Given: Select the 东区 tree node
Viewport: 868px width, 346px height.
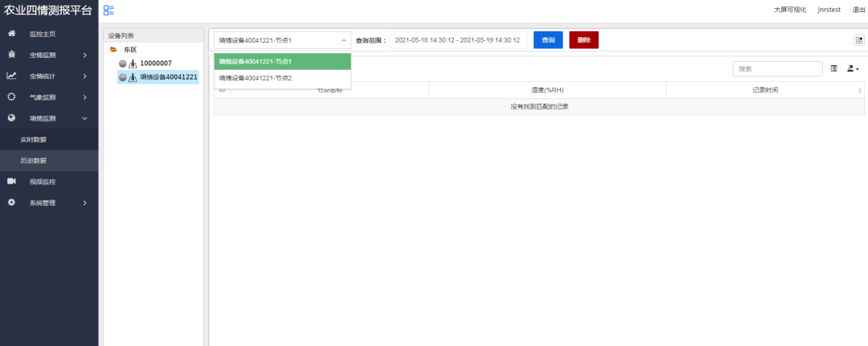Looking at the screenshot, I should pyautogui.click(x=130, y=49).
